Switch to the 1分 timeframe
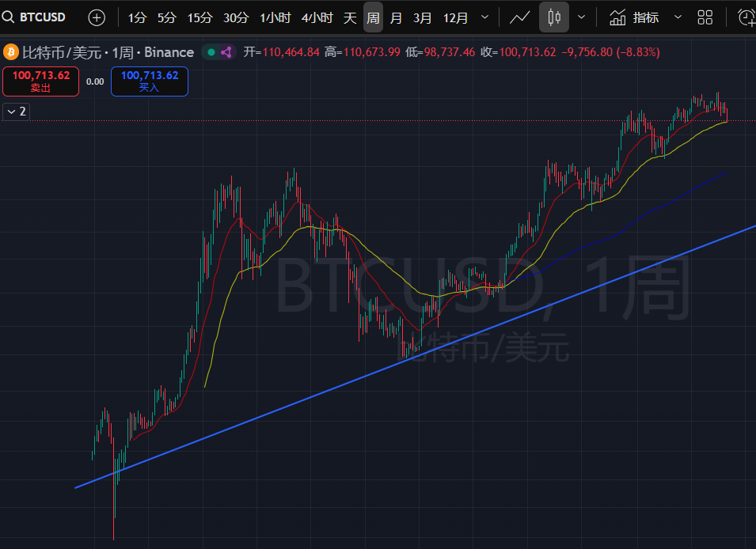Screen dimensions: 756x549 [x=137, y=17]
